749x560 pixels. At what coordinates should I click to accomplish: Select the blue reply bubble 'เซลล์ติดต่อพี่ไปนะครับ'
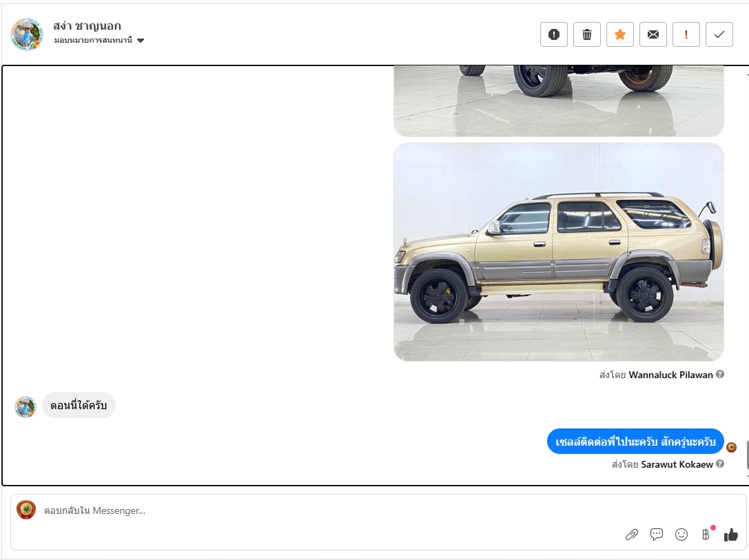click(635, 442)
